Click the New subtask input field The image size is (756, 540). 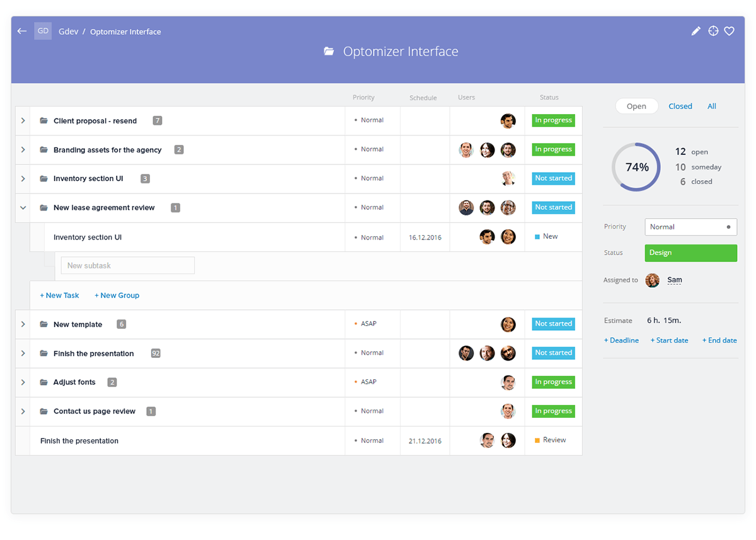pyautogui.click(x=128, y=265)
